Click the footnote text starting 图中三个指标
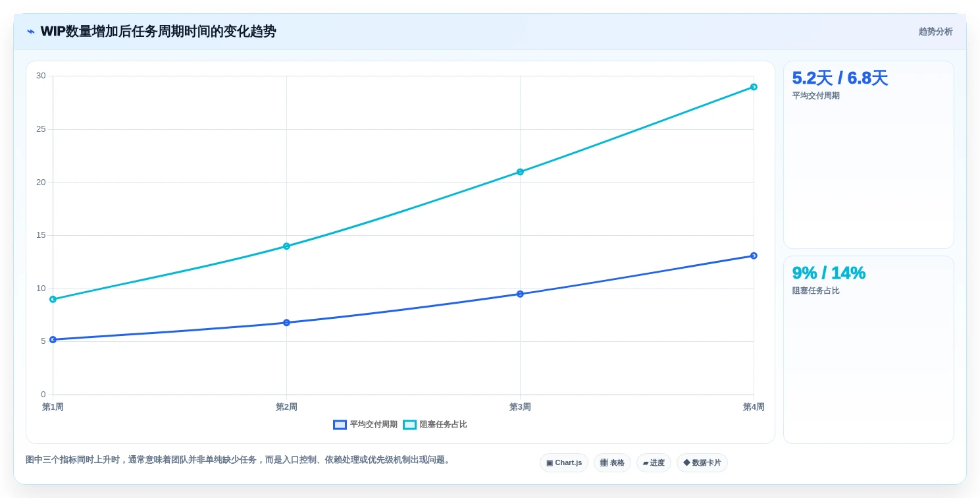Screen dimensions: 980x498 point(239,460)
